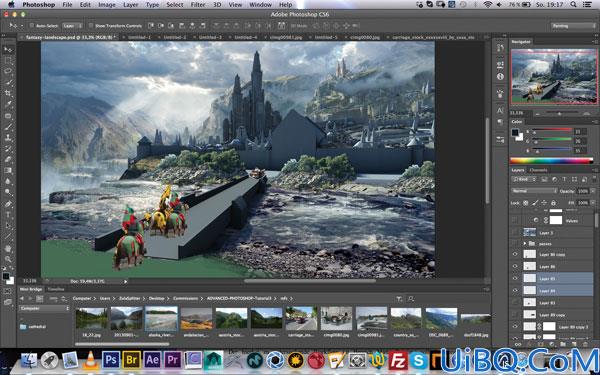
Task: Click Auto-Align Layers icon in options bar
Action: click(281, 26)
